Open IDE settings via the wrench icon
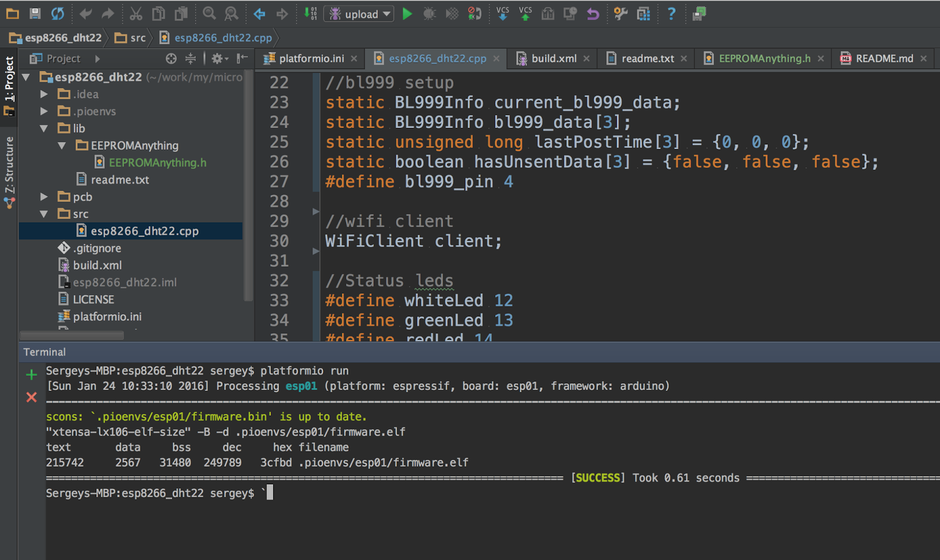 620,14
